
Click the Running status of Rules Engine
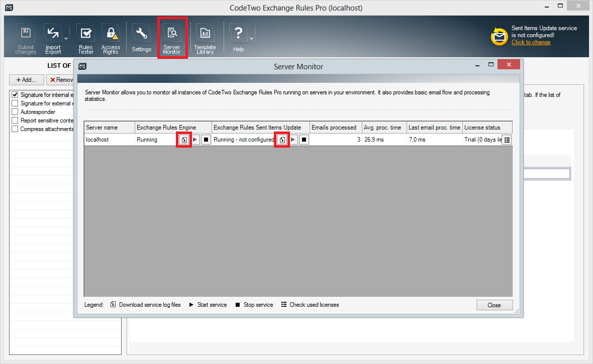[x=147, y=140]
